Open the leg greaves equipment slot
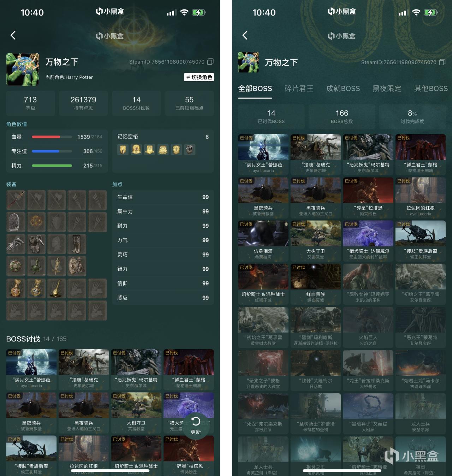Viewport: 452px width, 476px height. 77,244
